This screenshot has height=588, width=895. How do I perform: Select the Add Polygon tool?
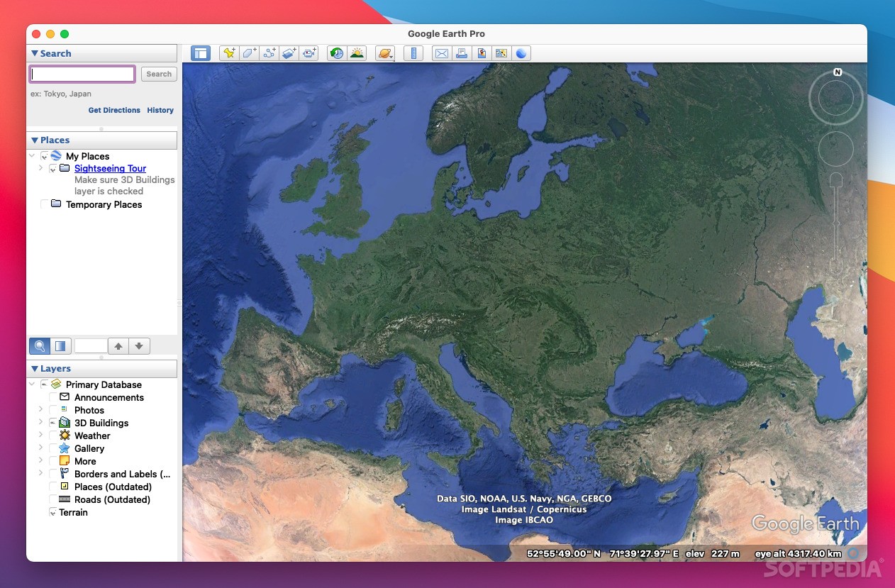[249, 52]
